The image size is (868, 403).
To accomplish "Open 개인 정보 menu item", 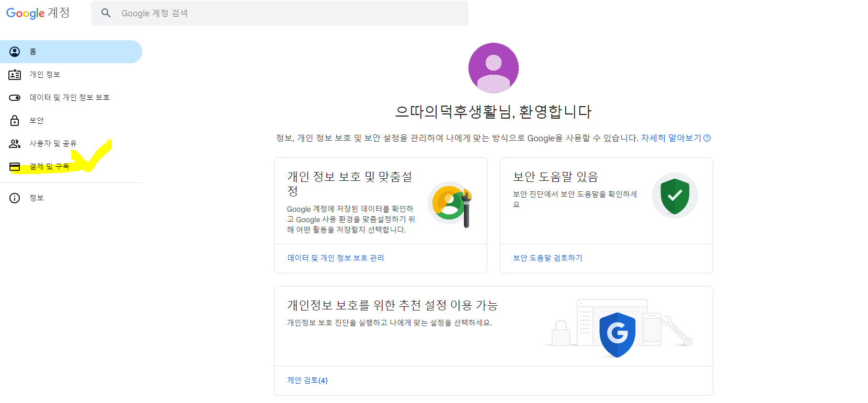I will click(x=71, y=75).
